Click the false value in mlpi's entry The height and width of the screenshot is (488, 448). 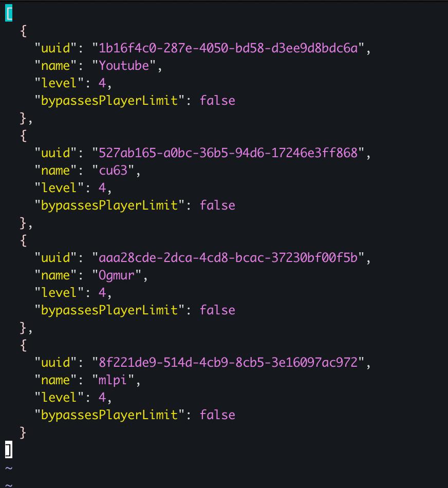217,415
